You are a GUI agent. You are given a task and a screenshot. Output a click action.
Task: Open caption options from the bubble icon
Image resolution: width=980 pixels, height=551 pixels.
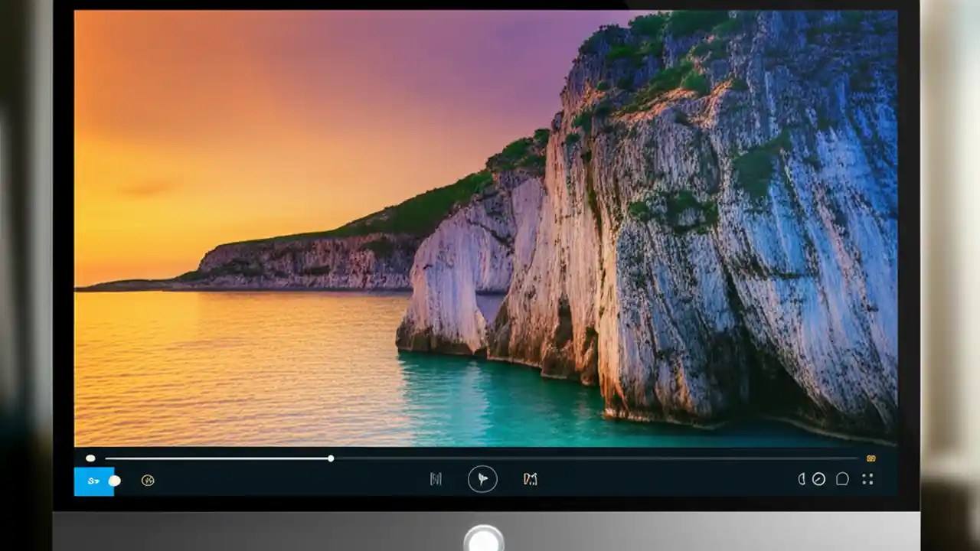click(843, 479)
